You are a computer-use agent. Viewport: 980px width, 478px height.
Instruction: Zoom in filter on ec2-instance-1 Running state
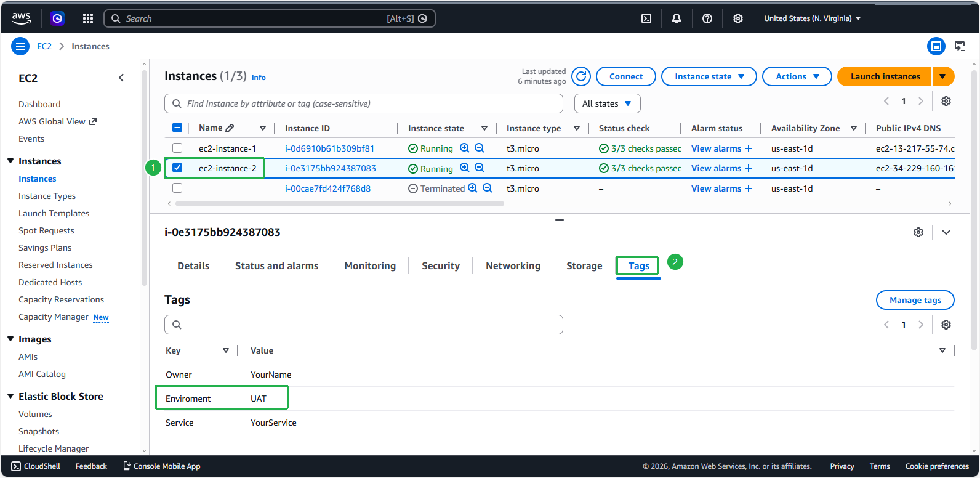pyautogui.click(x=465, y=148)
